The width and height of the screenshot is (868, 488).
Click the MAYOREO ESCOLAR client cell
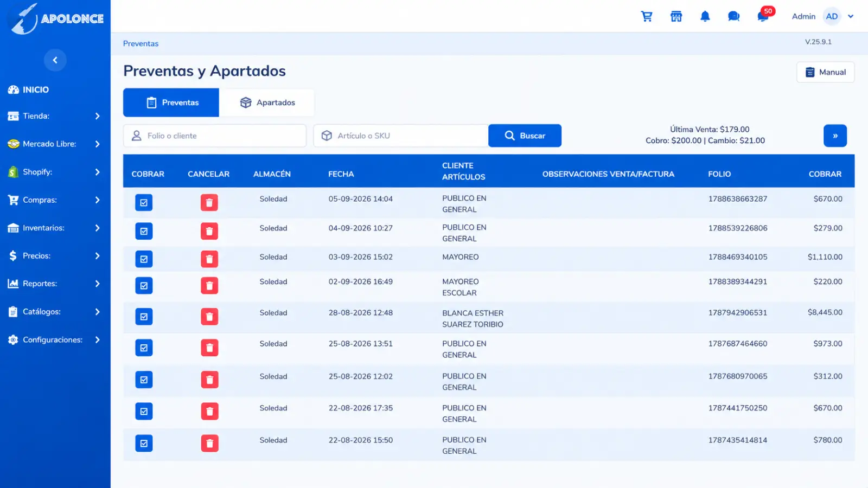click(460, 287)
